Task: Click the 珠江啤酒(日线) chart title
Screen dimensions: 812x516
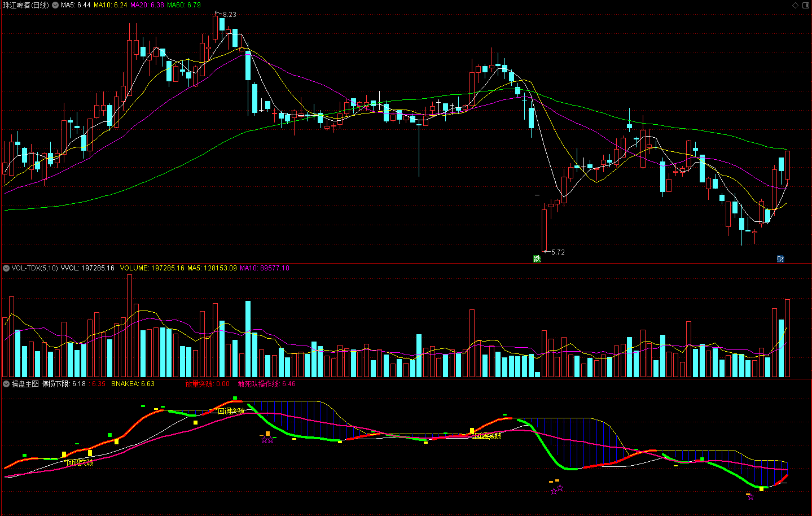Action: [26, 5]
